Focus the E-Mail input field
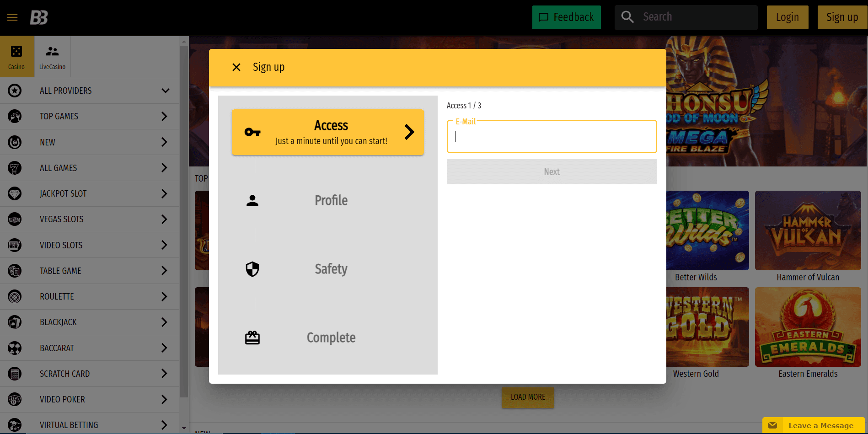This screenshot has height=434, width=868. [552, 137]
